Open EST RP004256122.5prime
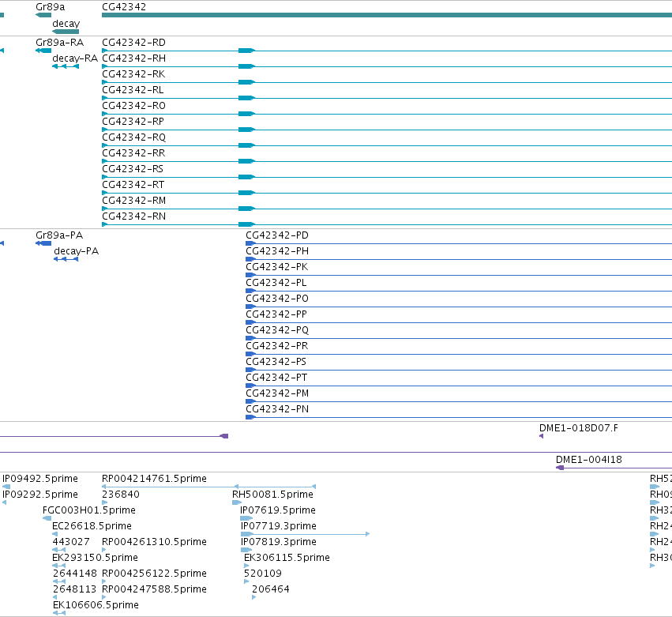Viewport: 672px width, 617px height. click(154, 574)
